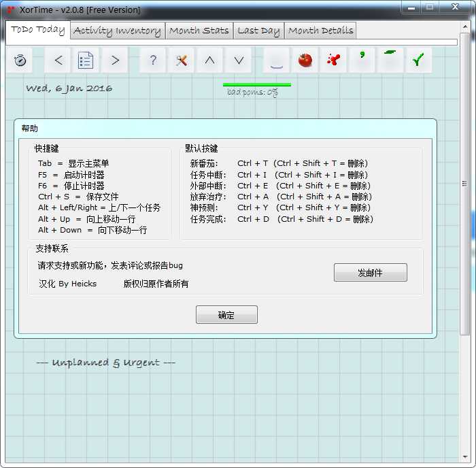Click the Unplanned & Urgent heading

point(105,363)
